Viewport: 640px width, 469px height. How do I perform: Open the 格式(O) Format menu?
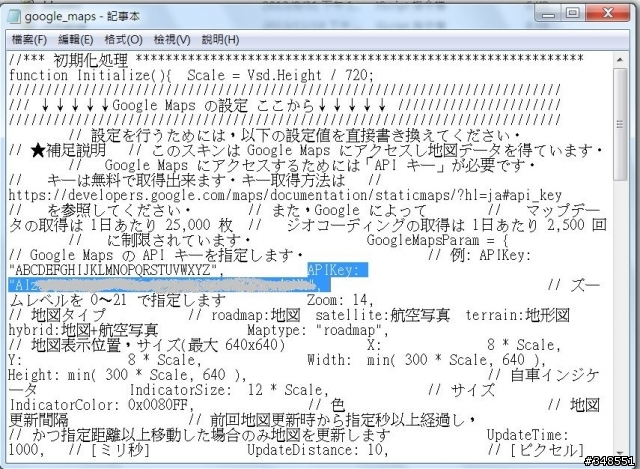(123, 40)
